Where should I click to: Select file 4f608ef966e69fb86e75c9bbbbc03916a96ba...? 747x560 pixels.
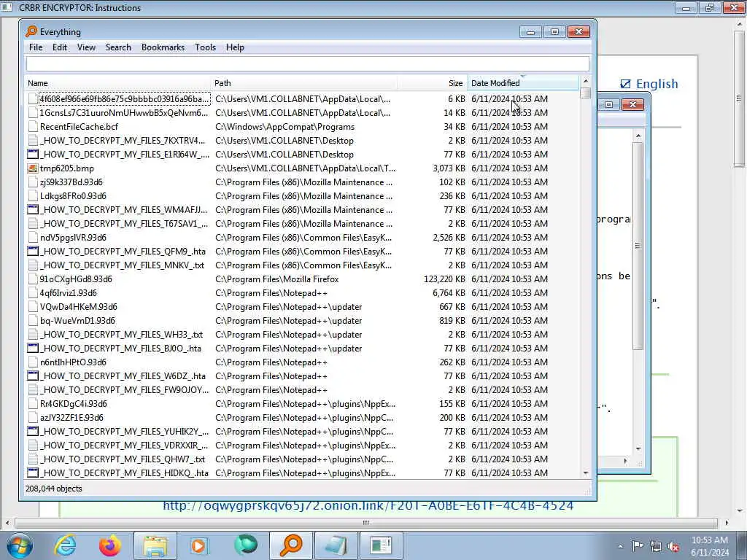124,99
